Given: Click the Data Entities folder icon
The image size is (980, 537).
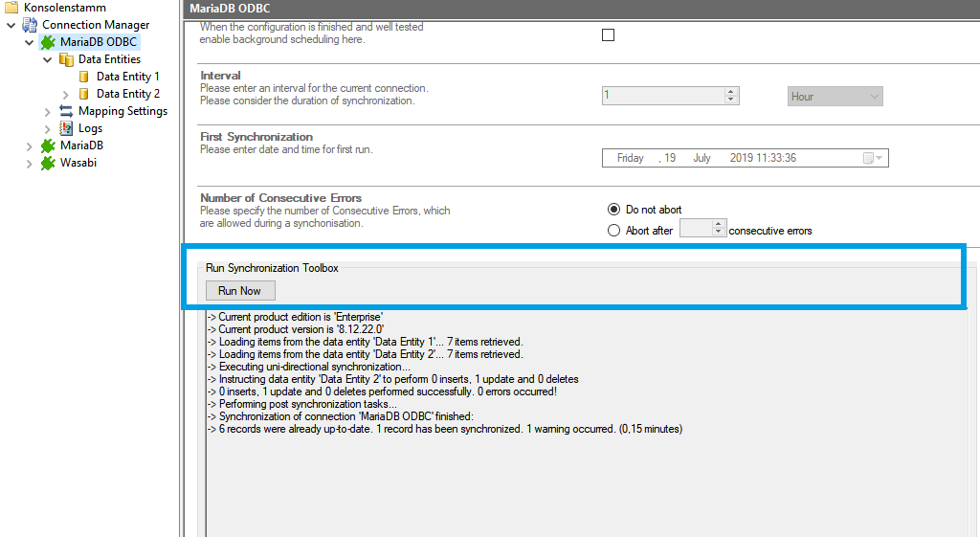Looking at the screenshot, I should [x=66, y=59].
